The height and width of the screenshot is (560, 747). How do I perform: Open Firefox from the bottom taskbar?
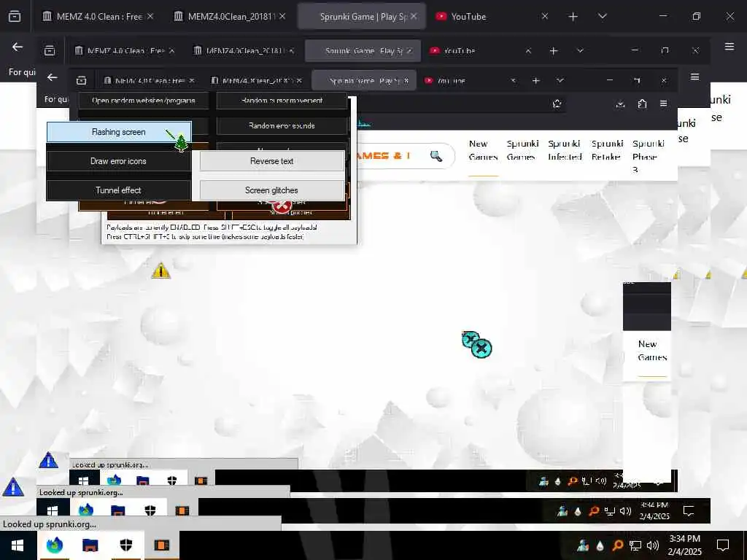coord(55,545)
